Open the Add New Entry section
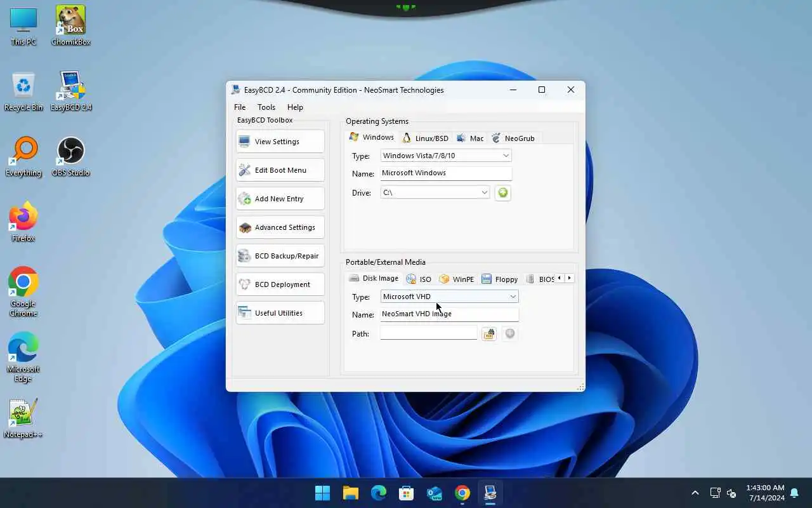Image resolution: width=812 pixels, height=508 pixels. click(x=280, y=199)
